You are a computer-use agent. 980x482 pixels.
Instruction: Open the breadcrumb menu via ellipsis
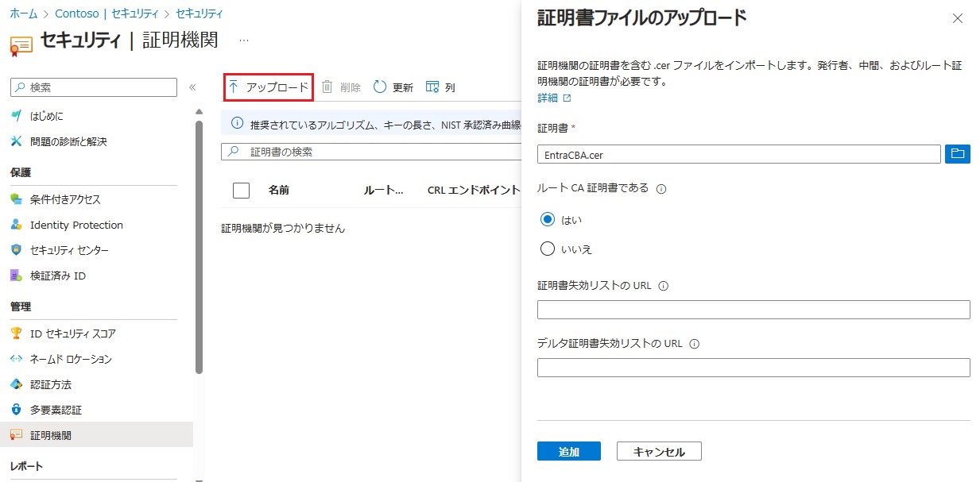(243, 39)
